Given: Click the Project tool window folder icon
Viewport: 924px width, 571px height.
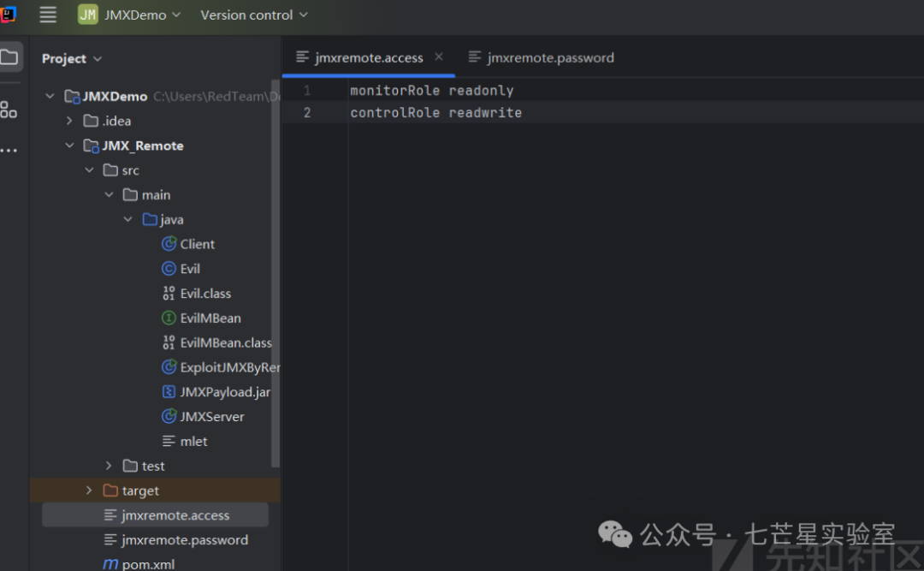Looking at the screenshot, I should [x=9, y=57].
